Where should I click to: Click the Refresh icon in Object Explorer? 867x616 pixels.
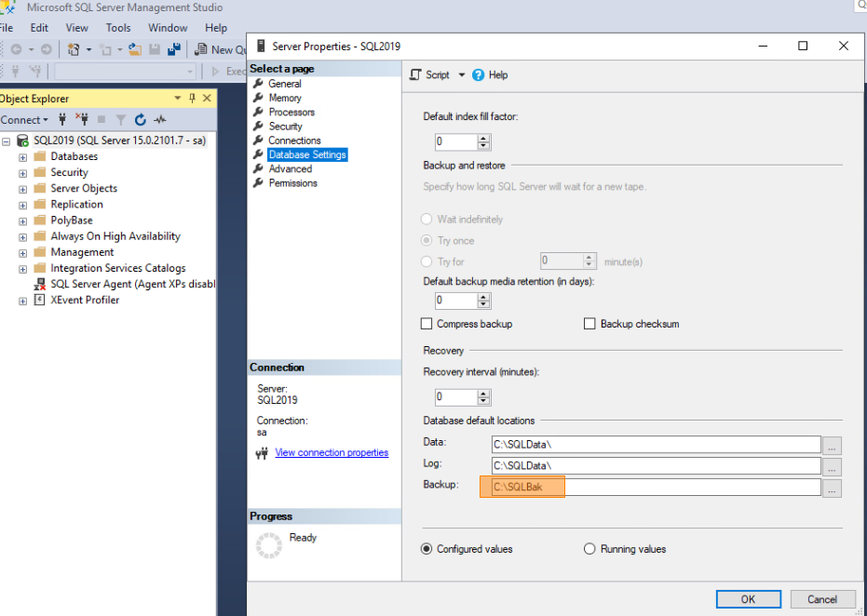(140, 119)
